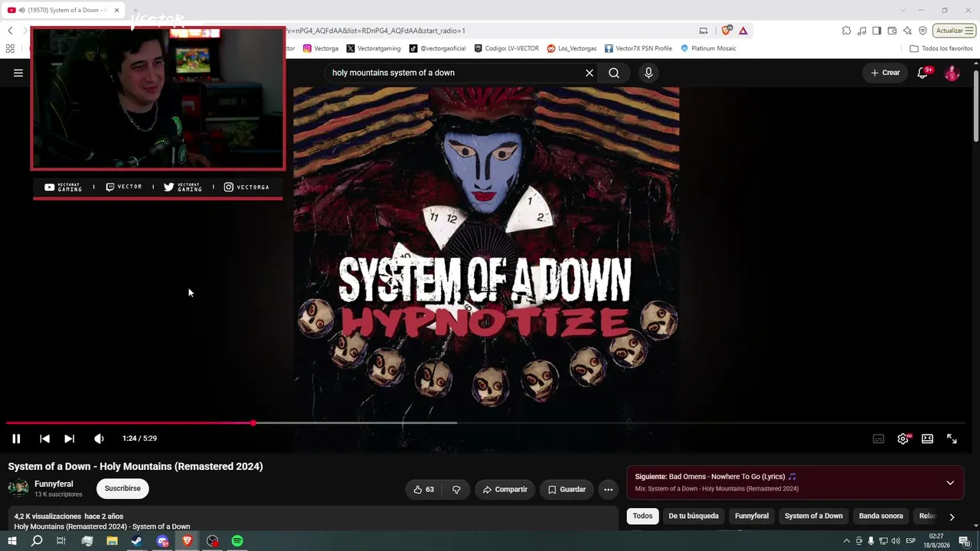Show more filter chips with right arrow
The width and height of the screenshot is (980, 551).
pos(952,517)
